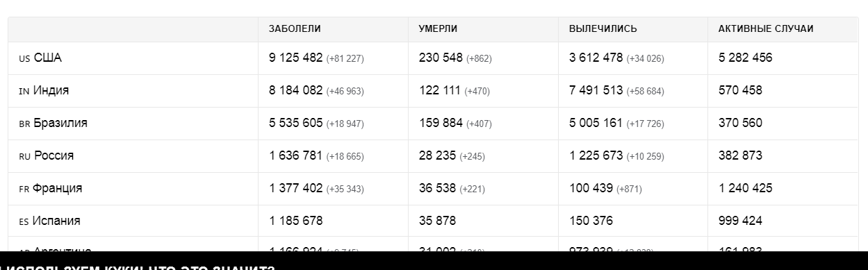
Task: Open the Франция country entry
Action: (x=58, y=189)
